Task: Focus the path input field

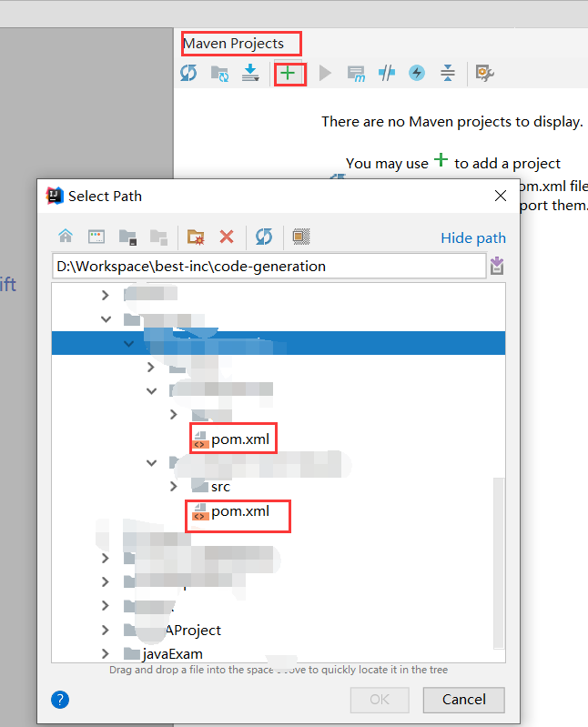Action: [x=269, y=266]
